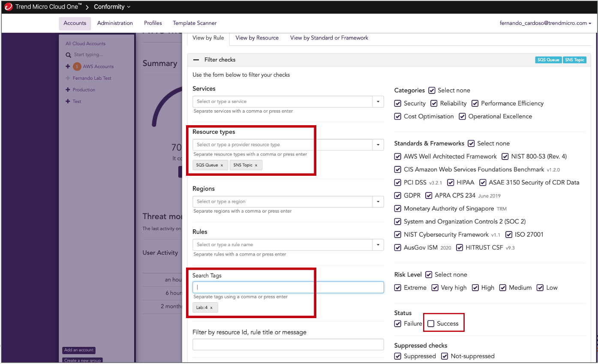Click the Trend Micro logo icon
The width and height of the screenshot is (598, 364).
tap(8, 7)
